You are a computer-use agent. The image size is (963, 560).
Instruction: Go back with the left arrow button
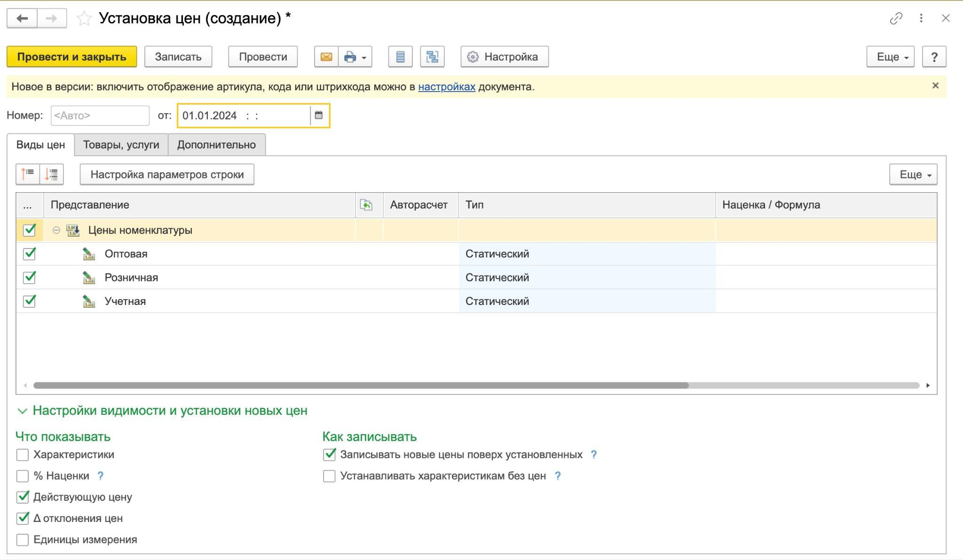pyautogui.click(x=22, y=18)
